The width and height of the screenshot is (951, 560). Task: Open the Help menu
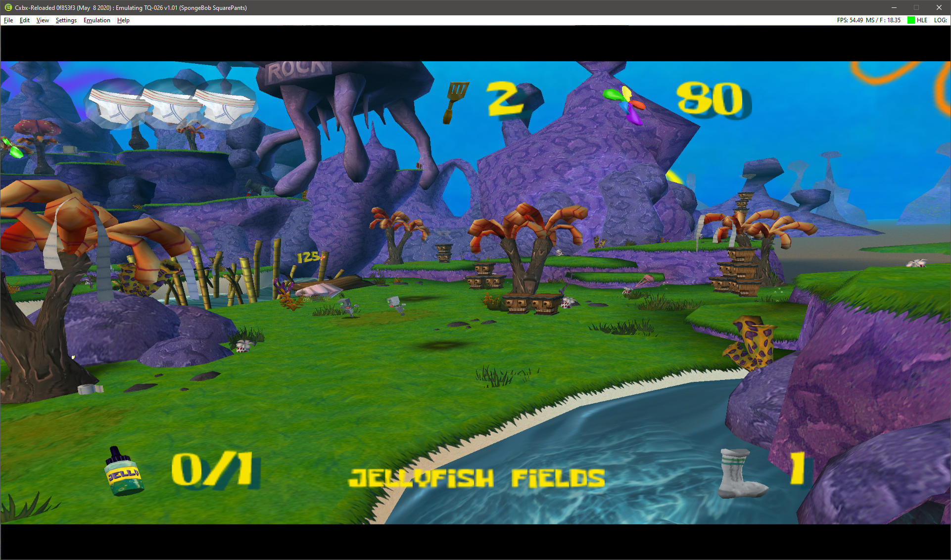point(123,20)
